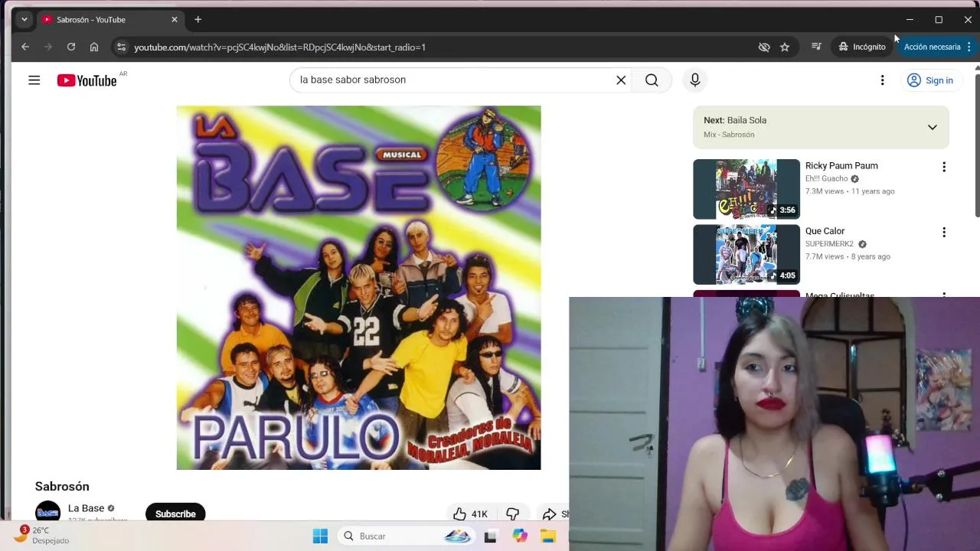Screen dimensions: 980x551
Task: Open options for Ricky Paum Paum video
Action: coord(943,167)
